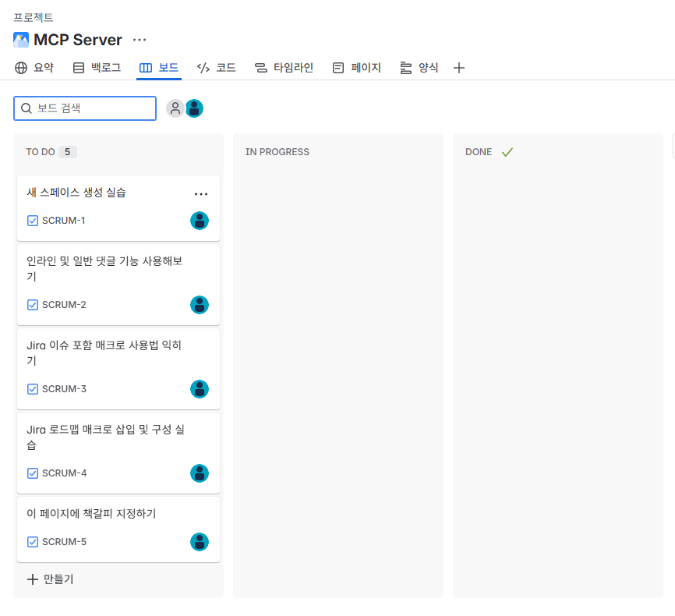Click the IN PROGRESS column header
Image resolution: width=675 pixels, height=616 pixels.
(x=277, y=152)
